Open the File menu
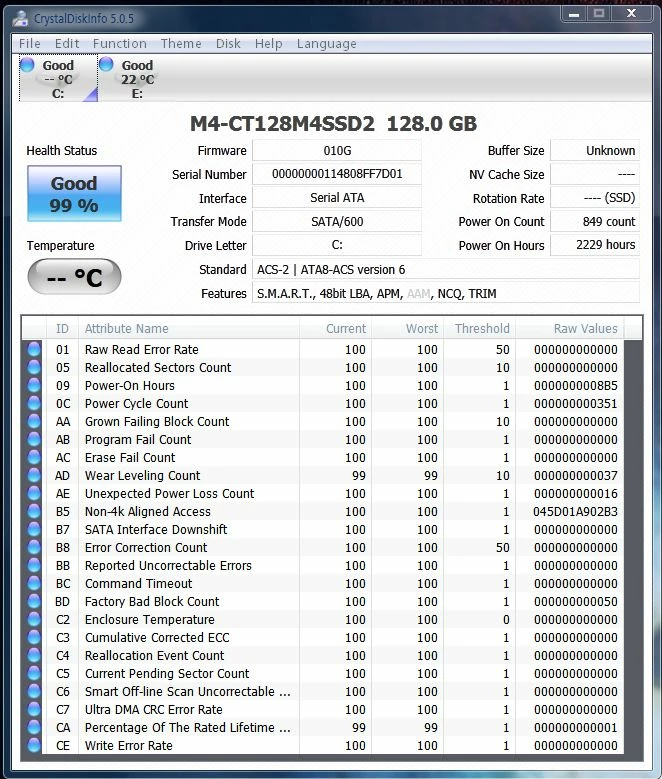662x779 pixels. coord(29,44)
